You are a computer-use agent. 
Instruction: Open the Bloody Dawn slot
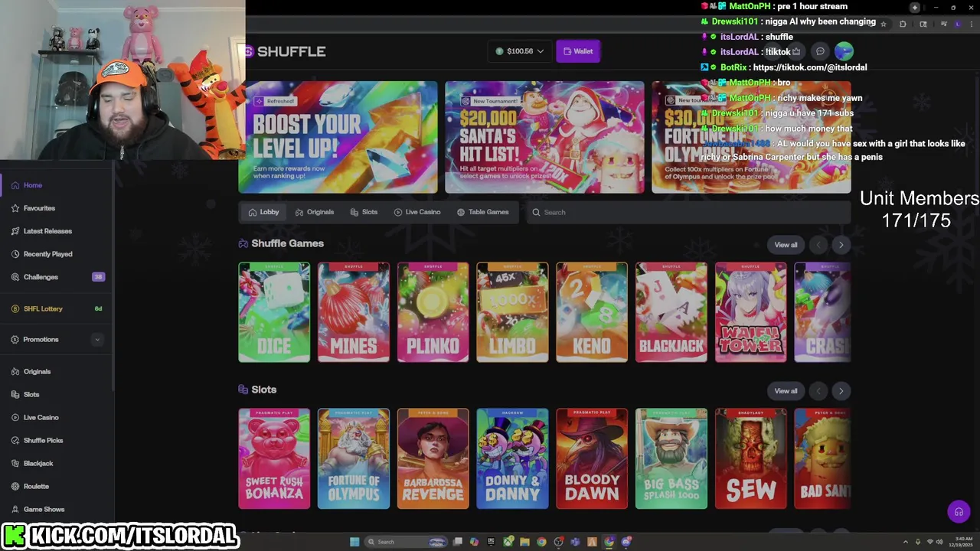(x=592, y=458)
